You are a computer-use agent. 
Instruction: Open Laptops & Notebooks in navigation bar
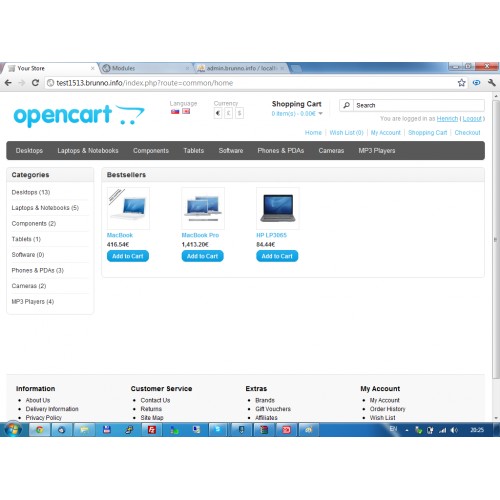tap(88, 151)
